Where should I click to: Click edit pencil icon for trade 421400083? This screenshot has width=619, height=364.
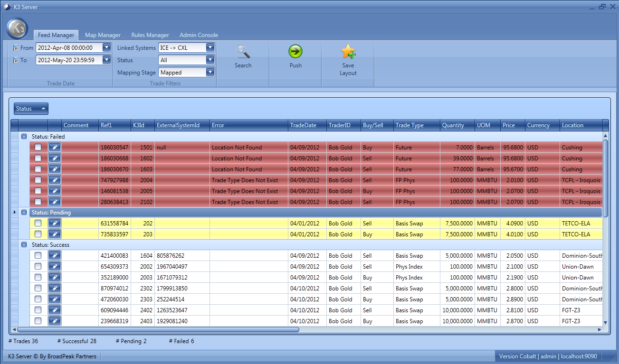[x=55, y=256]
